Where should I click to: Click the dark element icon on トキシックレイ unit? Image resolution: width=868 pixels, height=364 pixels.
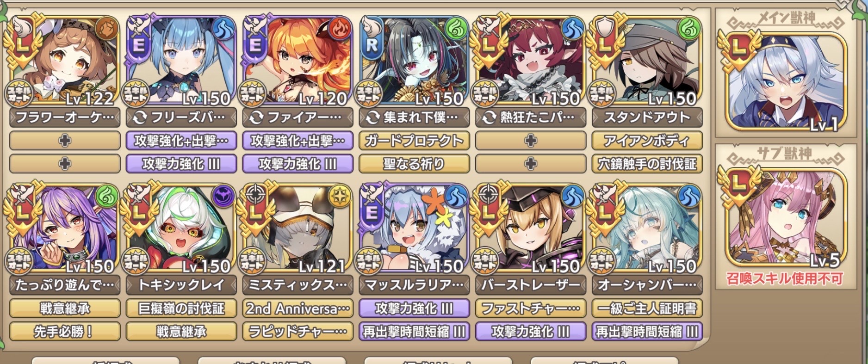(224, 197)
